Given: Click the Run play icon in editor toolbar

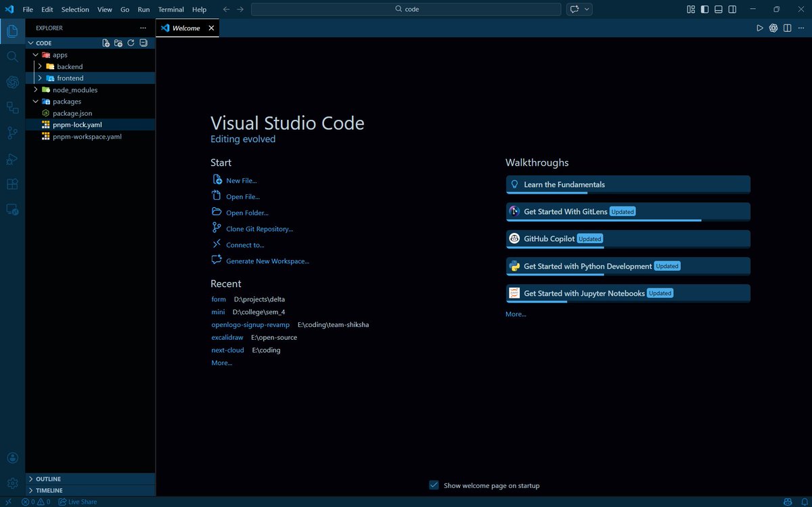Looking at the screenshot, I should click(x=760, y=28).
